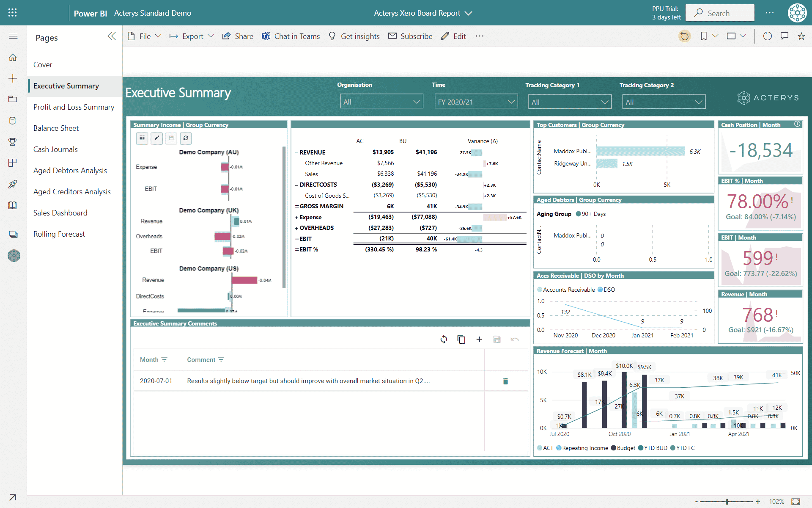Open the Data hub cylinder icon
This screenshot has height=508, width=812.
click(x=13, y=121)
